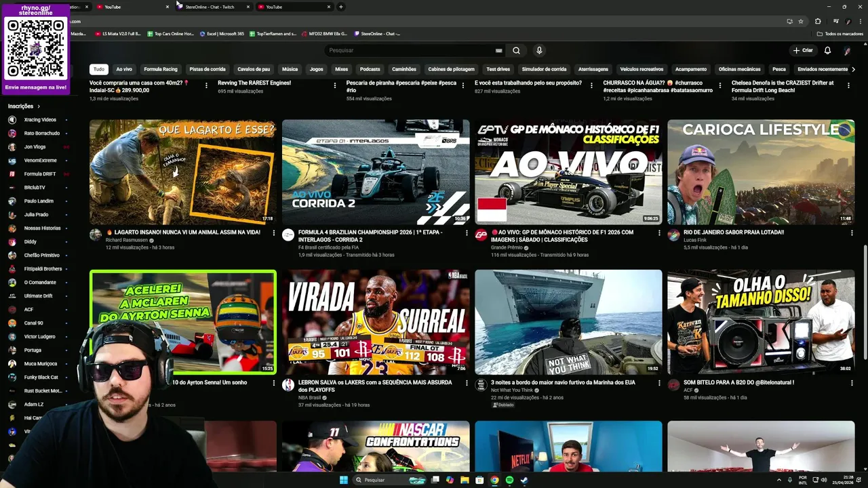Image resolution: width=868 pixels, height=488 pixels.
Task: Activate voice search microphone
Action: (x=539, y=50)
